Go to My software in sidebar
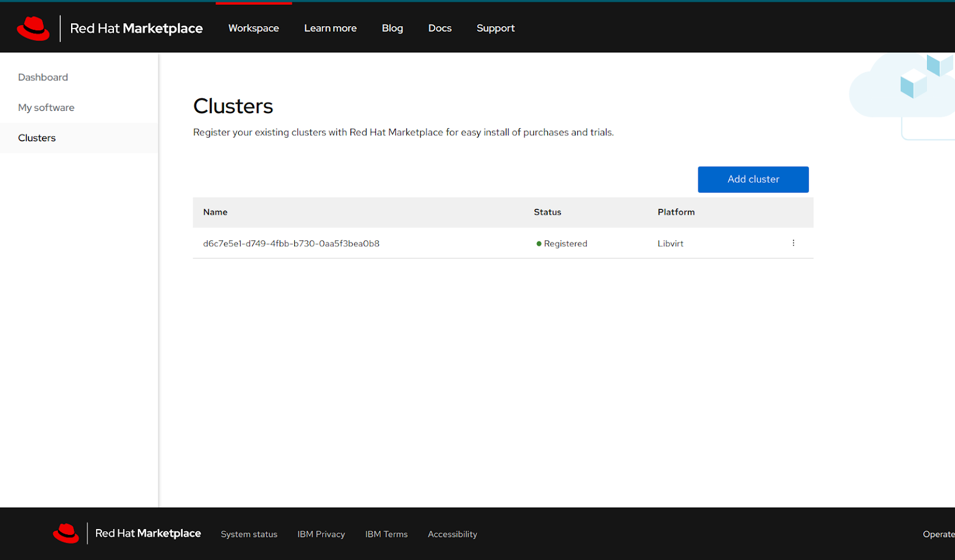The image size is (955, 560). point(46,107)
